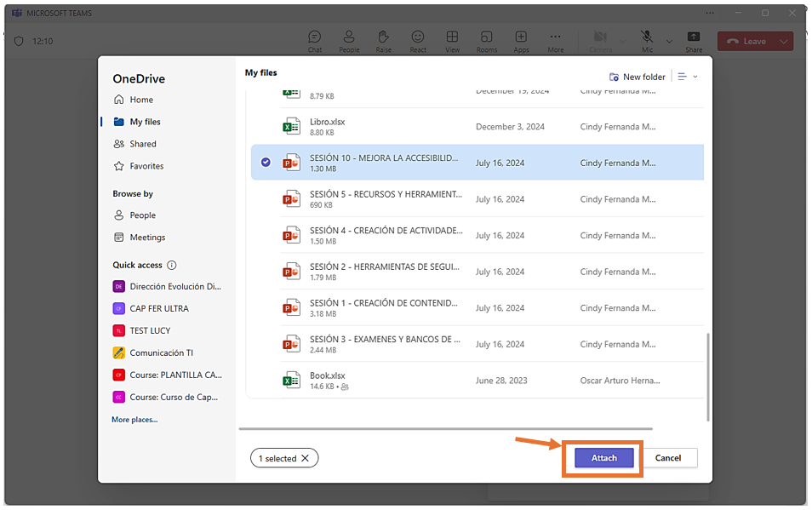Cancel the file picker dialog
The width and height of the screenshot is (812, 510).
667,458
